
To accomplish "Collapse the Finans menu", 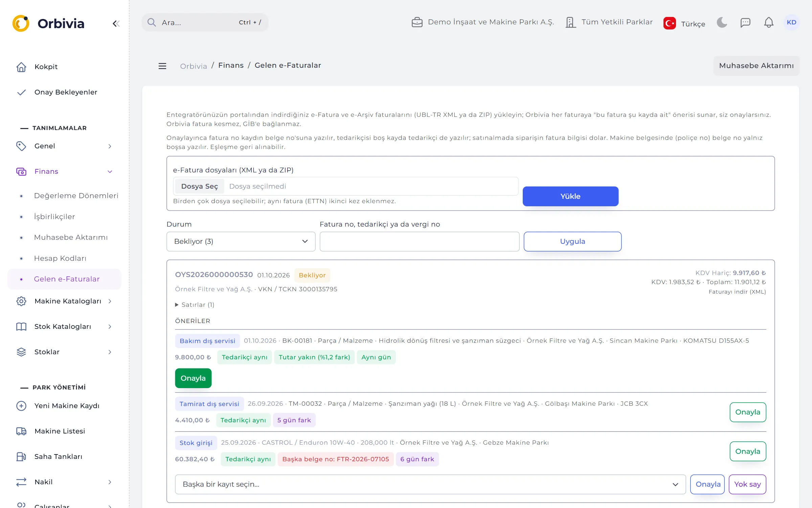I will pos(64,171).
